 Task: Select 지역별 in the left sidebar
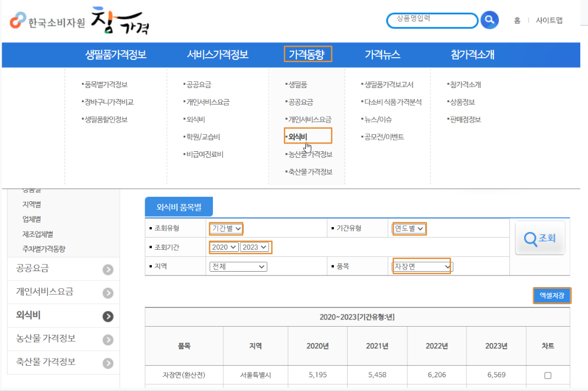31,205
